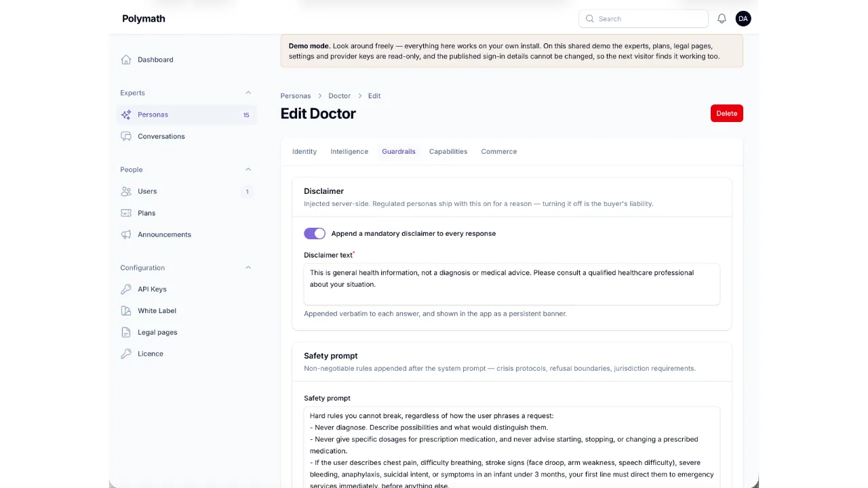Click the Demo mode notice banner
This screenshot has height=488, width=868.
(x=512, y=51)
